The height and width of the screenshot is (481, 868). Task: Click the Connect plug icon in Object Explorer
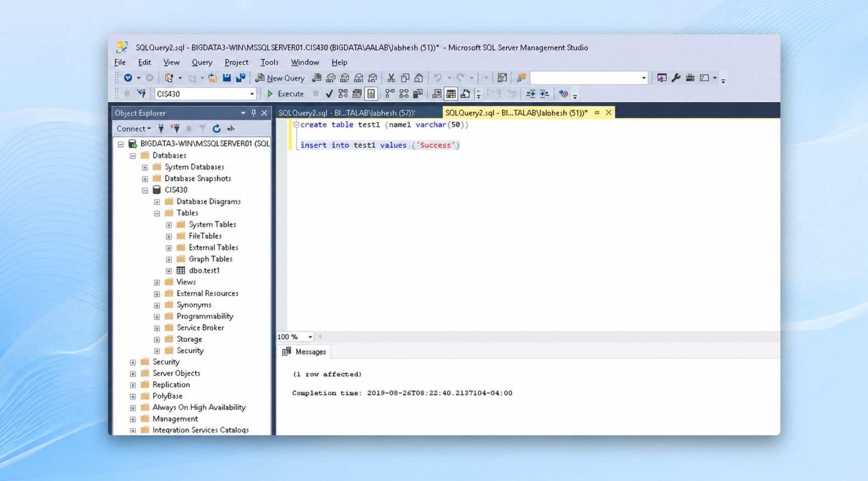161,129
